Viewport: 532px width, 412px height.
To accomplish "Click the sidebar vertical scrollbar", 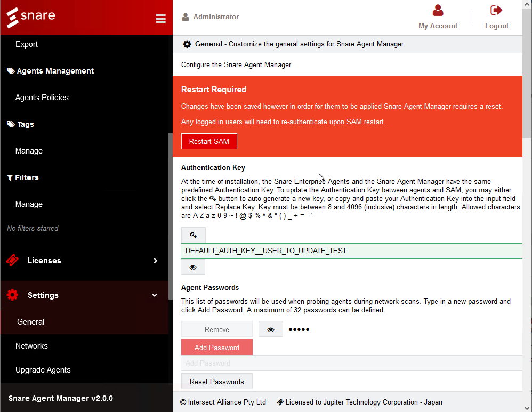I will [x=171, y=216].
